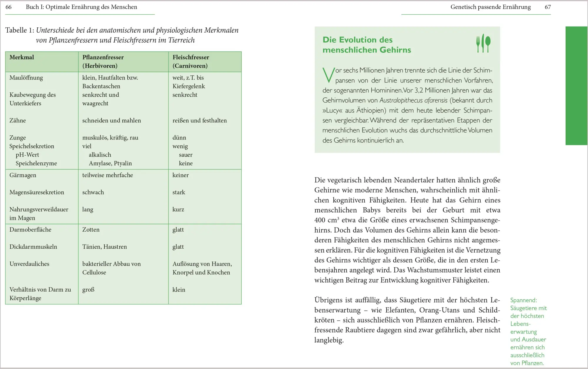Click the cell 'klein' in the last row

(179, 290)
